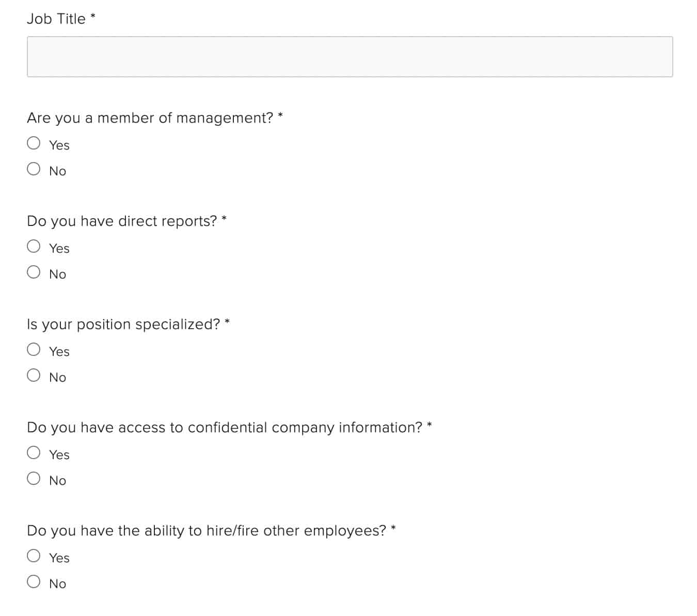The width and height of the screenshot is (697, 616).
Task: Choose Yes for having direct reports
Action: (x=34, y=247)
